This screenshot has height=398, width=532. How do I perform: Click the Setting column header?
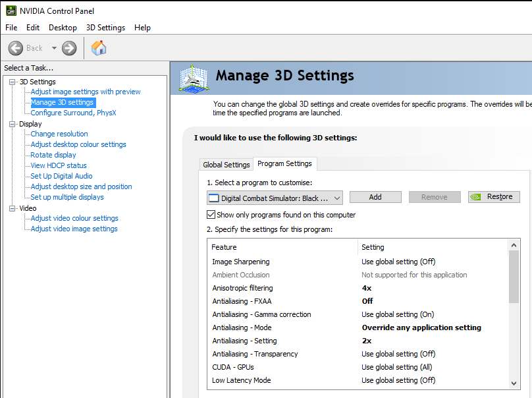click(433, 247)
